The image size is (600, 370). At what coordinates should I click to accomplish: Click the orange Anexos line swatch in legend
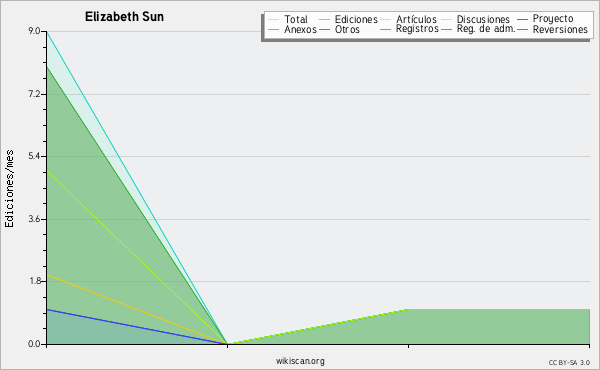[274, 29]
